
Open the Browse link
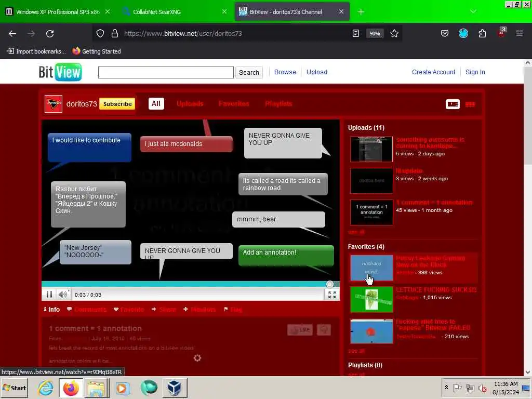click(x=285, y=72)
